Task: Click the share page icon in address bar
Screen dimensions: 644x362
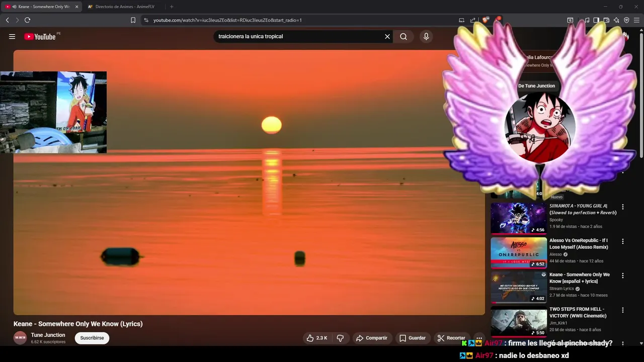Action: click(473, 20)
